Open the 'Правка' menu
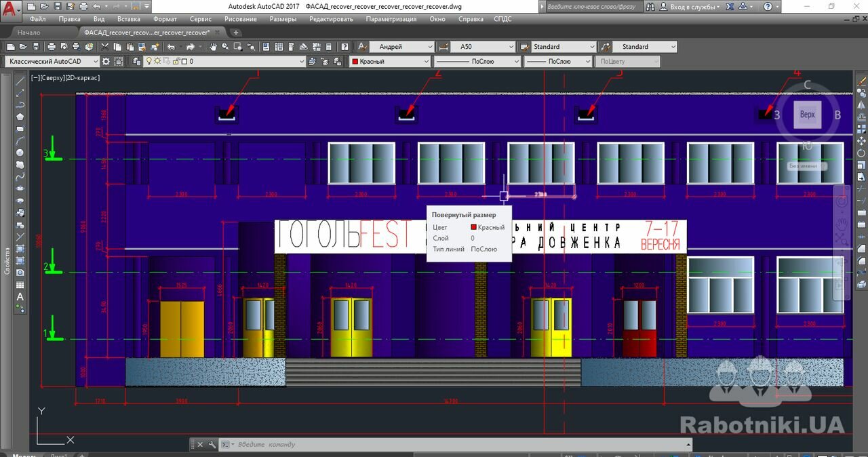The height and width of the screenshot is (457, 868). click(x=69, y=19)
